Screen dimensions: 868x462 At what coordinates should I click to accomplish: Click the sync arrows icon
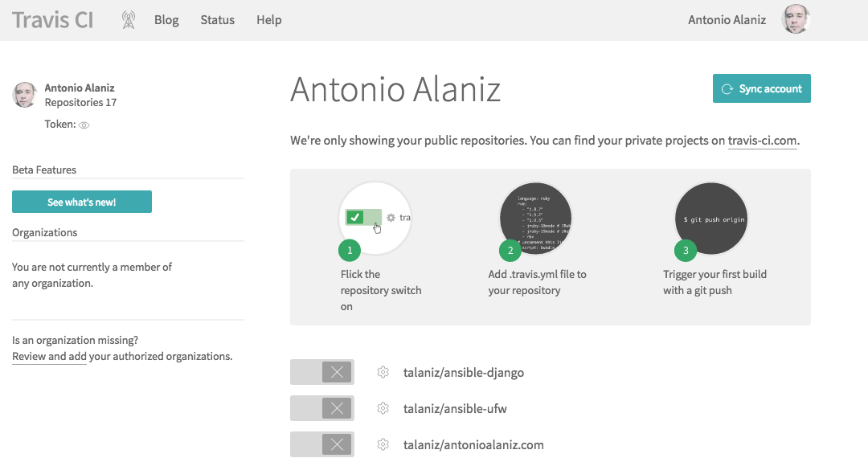(x=727, y=89)
